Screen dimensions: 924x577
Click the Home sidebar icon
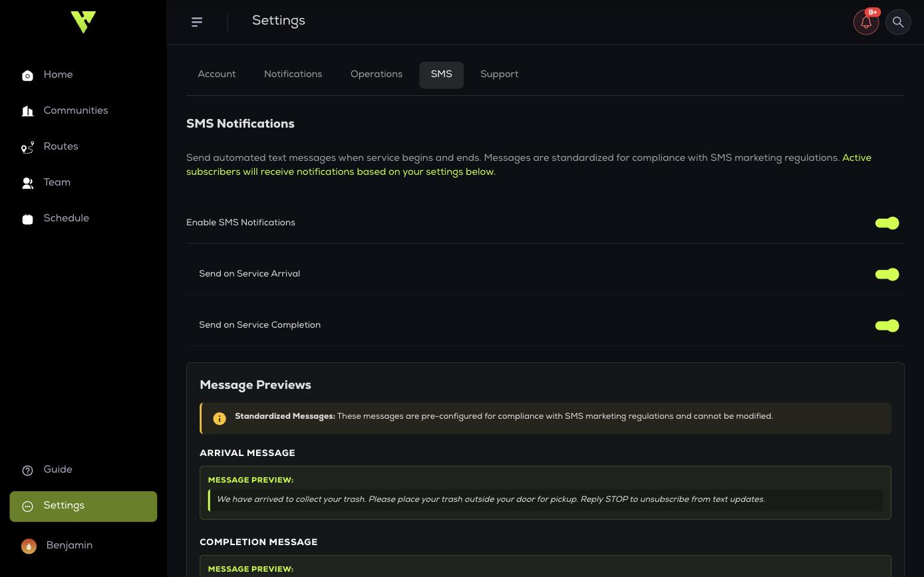27,75
